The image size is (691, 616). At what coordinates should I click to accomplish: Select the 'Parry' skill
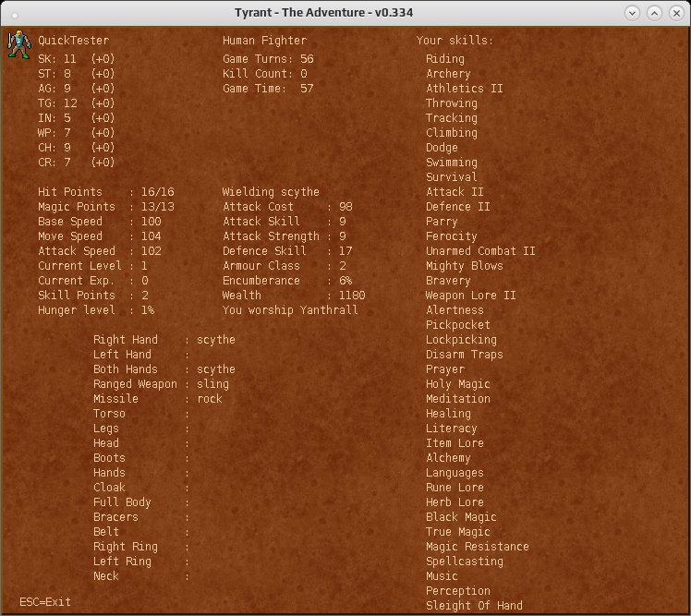tap(442, 222)
